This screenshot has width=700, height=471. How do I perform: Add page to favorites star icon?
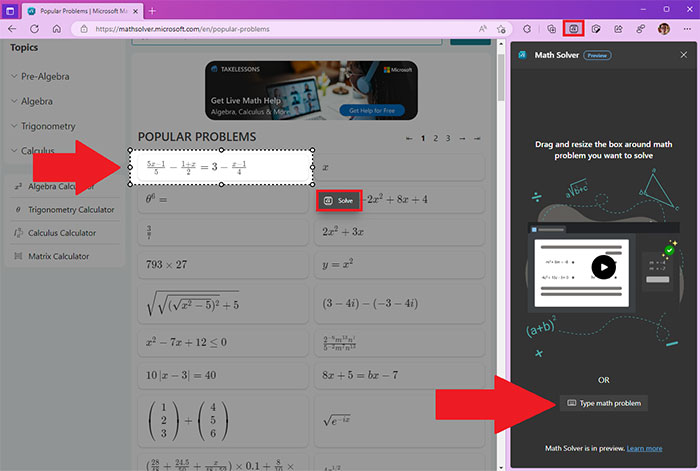(501, 29)
